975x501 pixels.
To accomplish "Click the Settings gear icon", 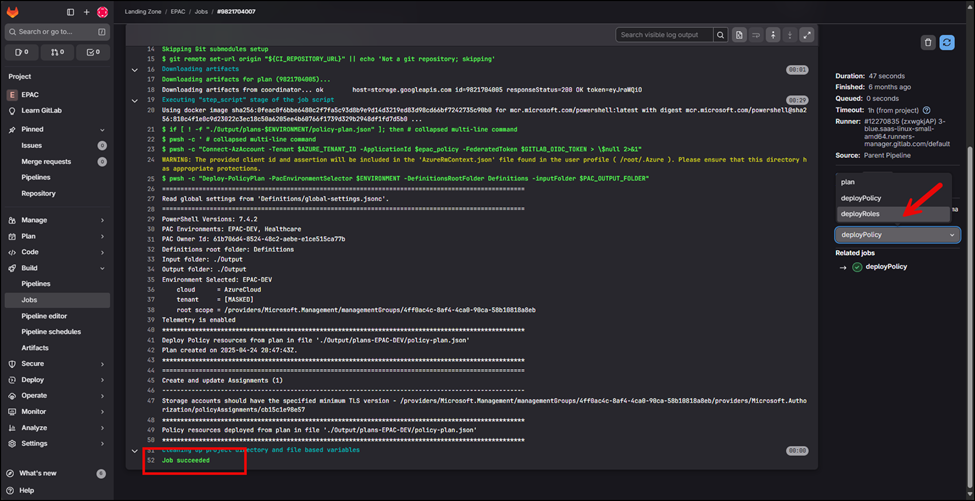I will [12, 443].
